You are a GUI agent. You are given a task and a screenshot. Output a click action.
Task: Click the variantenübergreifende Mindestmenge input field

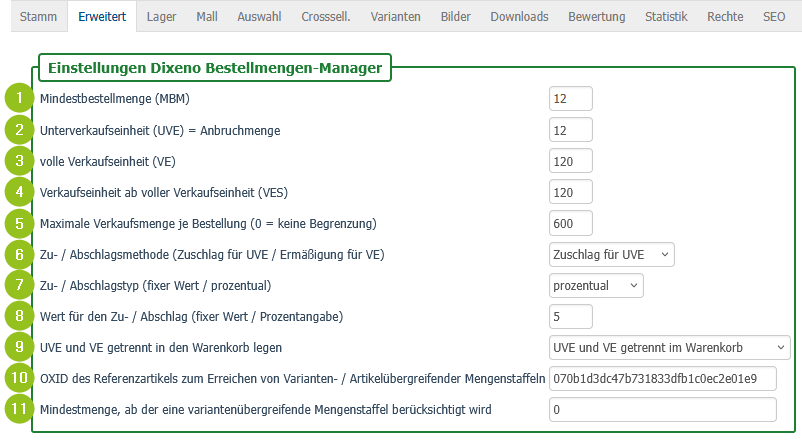click(x=663, y=410)
